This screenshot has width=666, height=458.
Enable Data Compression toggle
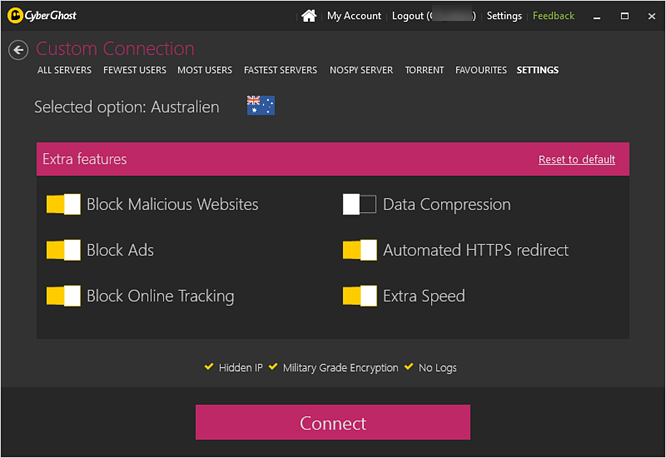[359, 204]
